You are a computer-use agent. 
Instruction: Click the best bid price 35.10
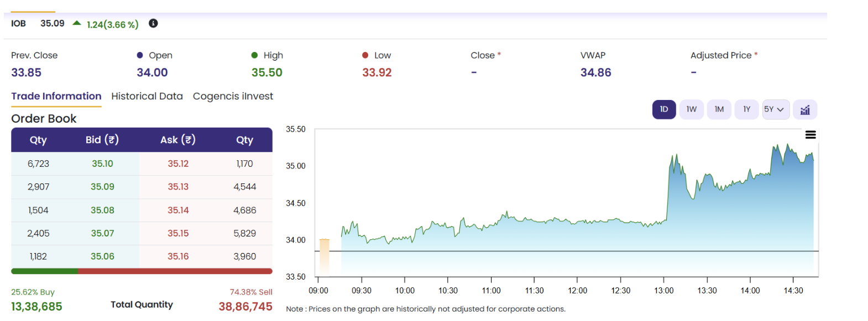tap(102, 164)
